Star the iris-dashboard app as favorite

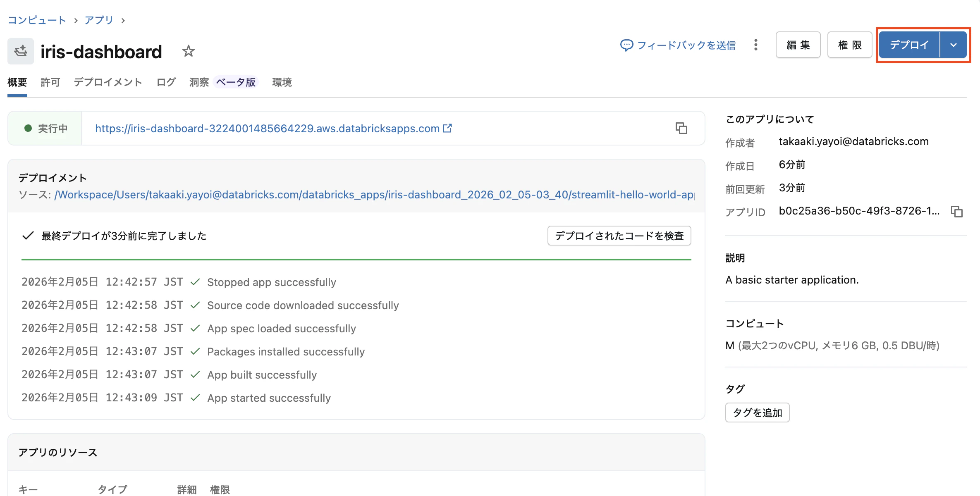[x=188, y=51]
